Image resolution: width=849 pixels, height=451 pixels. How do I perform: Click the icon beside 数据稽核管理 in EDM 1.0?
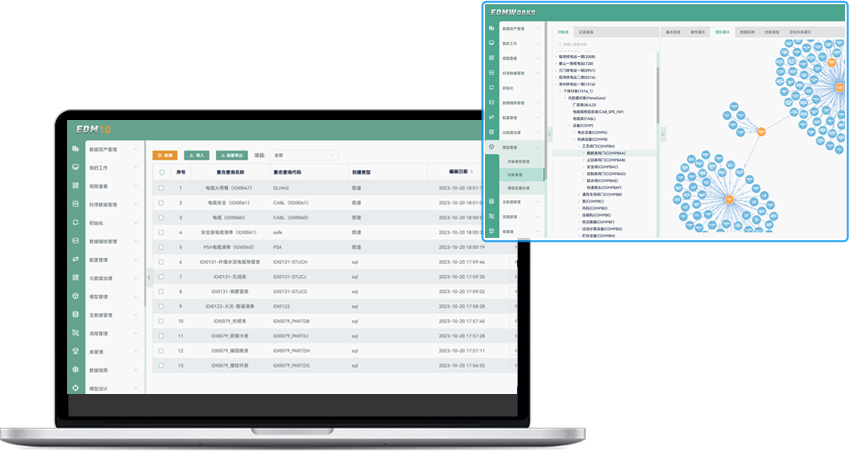[75, 241]
